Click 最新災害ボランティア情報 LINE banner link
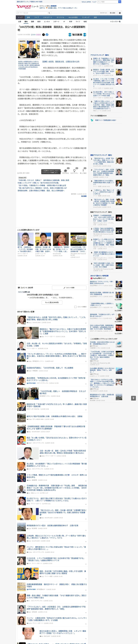The width and height of the screenshot is (138, 644). click(30, 2)
